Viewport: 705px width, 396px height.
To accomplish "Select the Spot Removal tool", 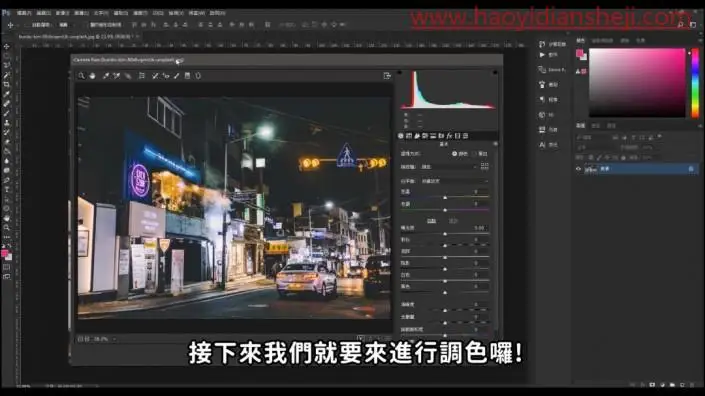I will click(x=155, y=76).
